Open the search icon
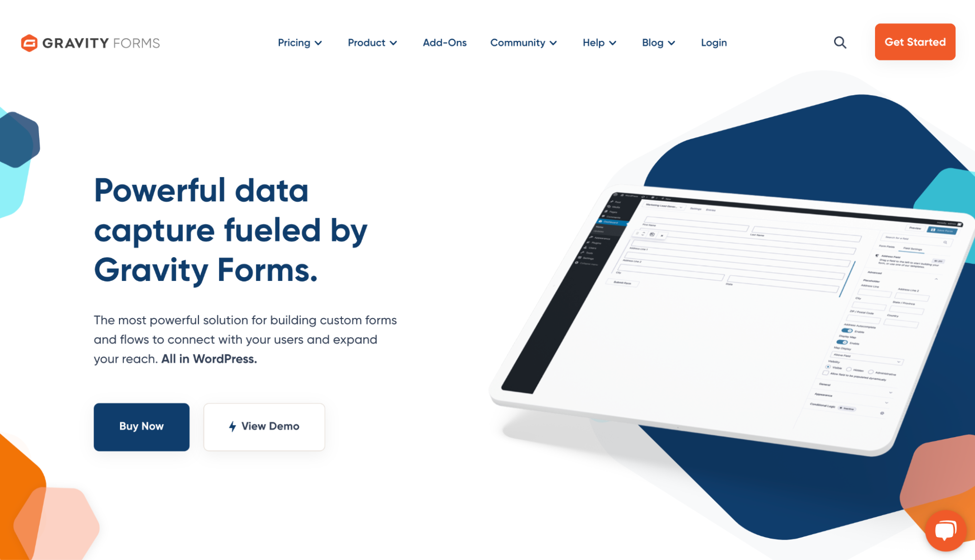This screenshot has width=975, height=560. [x=840, y=42]
